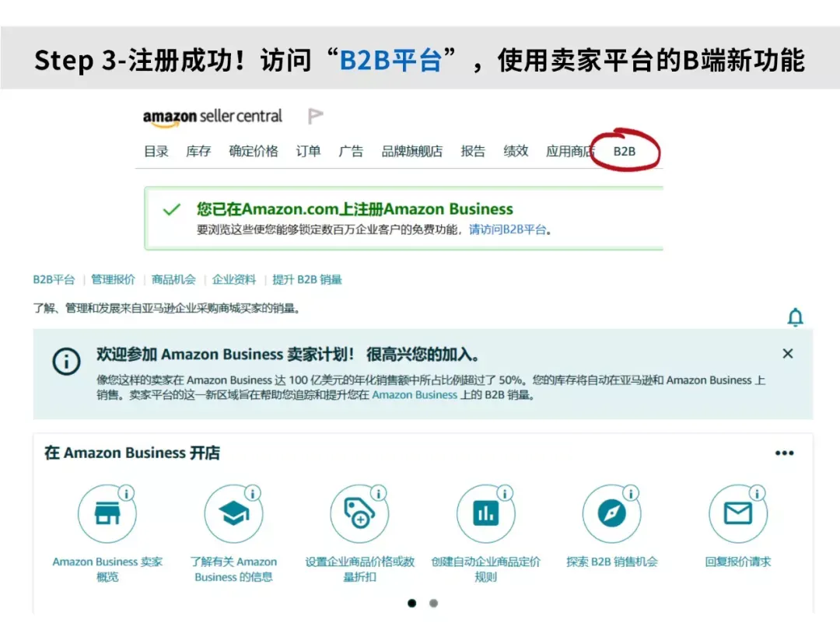
Task: Click the flag icon beside the Seller Central logo
Action: [x=315, y=116]
